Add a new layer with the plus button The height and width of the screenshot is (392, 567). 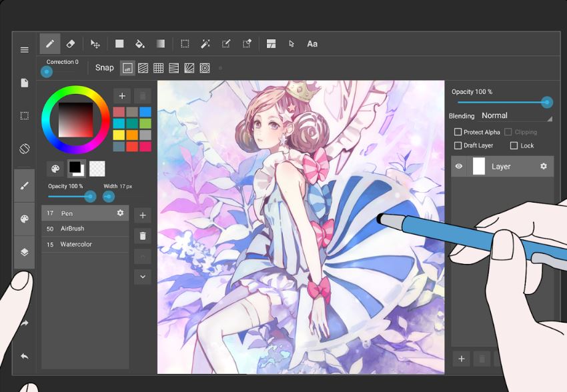point(461,358)
